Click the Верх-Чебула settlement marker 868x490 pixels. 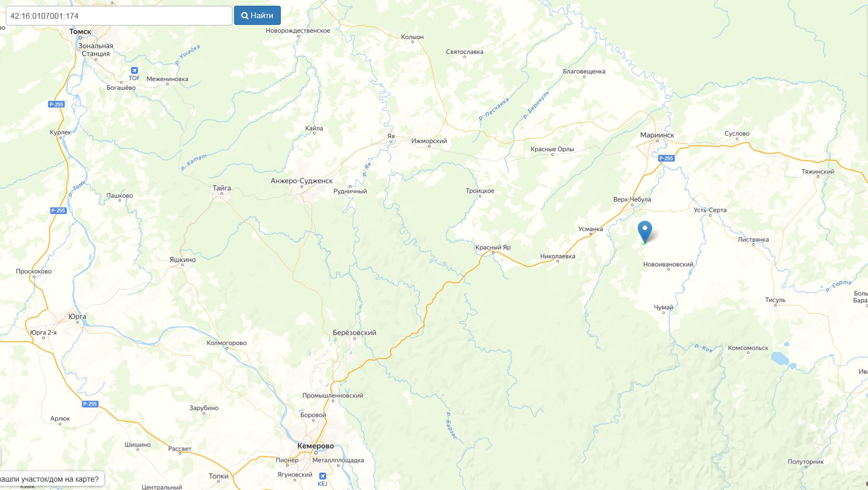(632, 205)
